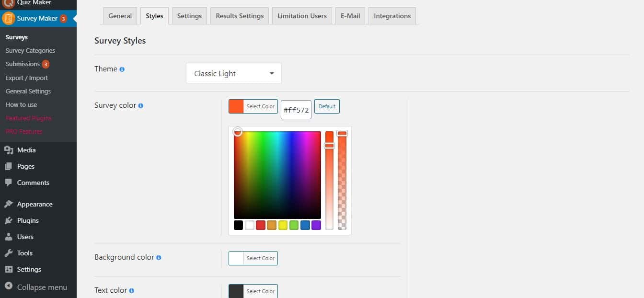Click the Submissions count badge
This screenshot has height=298, width=644.
(46, 64)
